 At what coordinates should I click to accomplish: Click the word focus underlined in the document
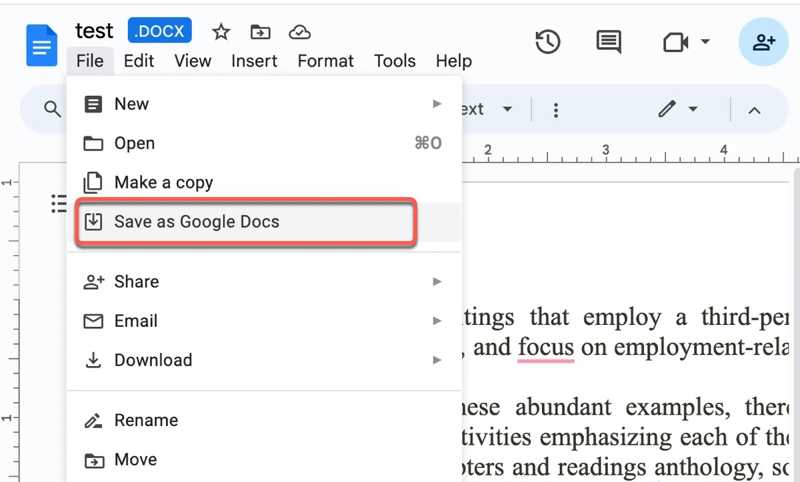click(x=546, y=348)
